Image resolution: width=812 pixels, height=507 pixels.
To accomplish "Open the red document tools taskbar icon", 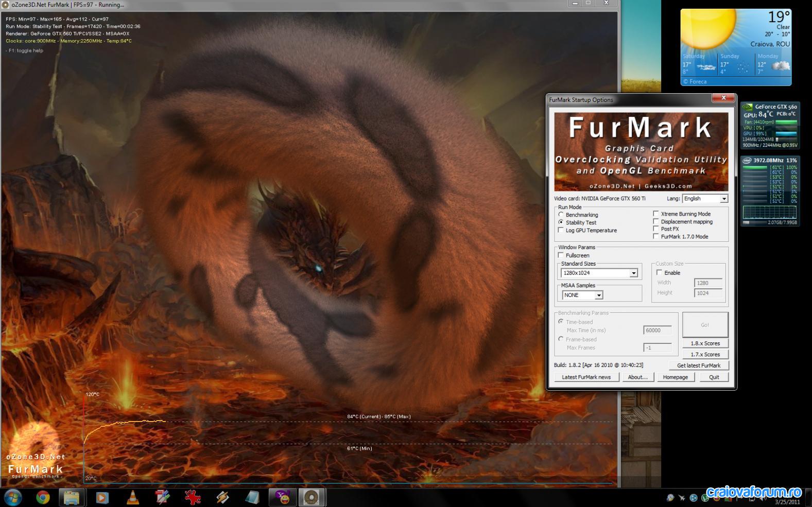I will tap(163, 497).
